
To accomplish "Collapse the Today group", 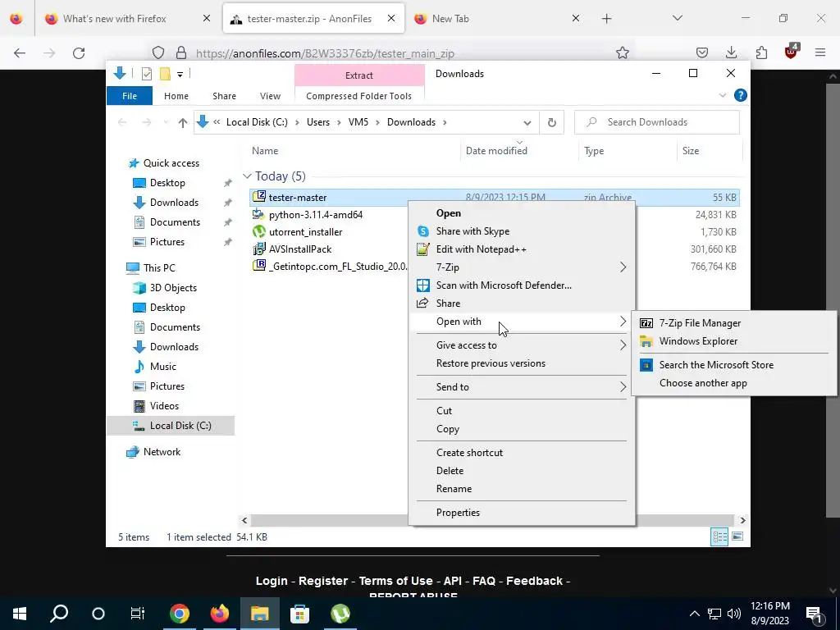I will point(247,176).
